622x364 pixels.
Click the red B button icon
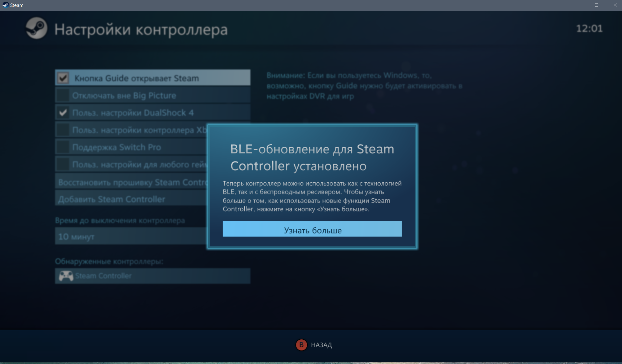tap(301, 344)
